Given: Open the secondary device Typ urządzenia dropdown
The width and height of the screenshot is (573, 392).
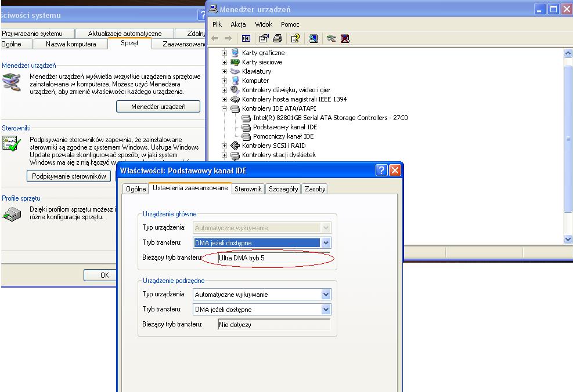Looking at the screenshot, I should click(326, 295).
